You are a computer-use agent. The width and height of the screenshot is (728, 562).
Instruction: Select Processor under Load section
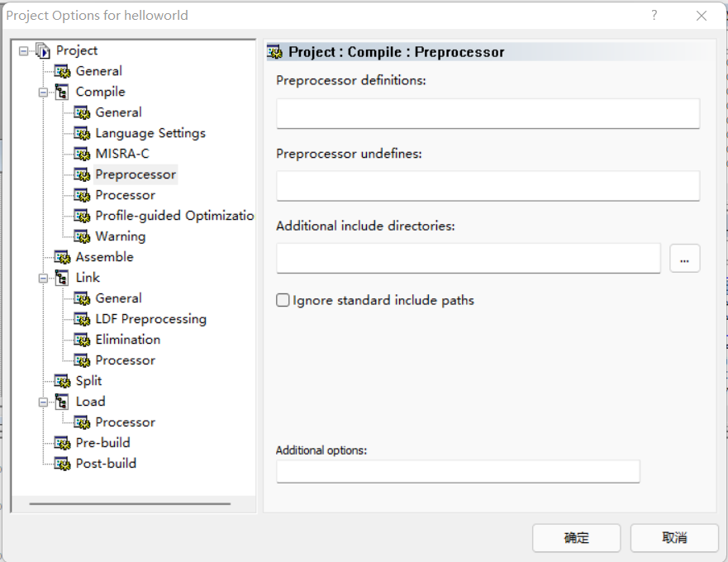126,422
